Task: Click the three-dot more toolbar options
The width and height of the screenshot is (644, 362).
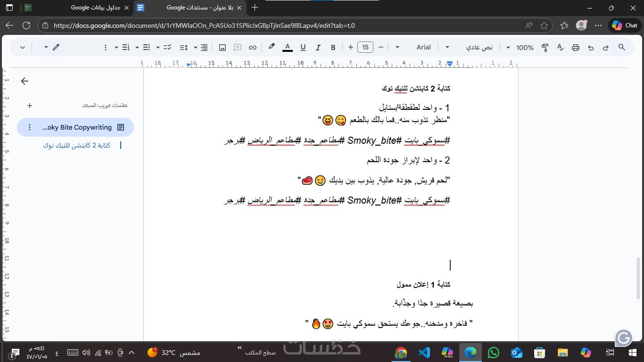Action: (106, 47)
